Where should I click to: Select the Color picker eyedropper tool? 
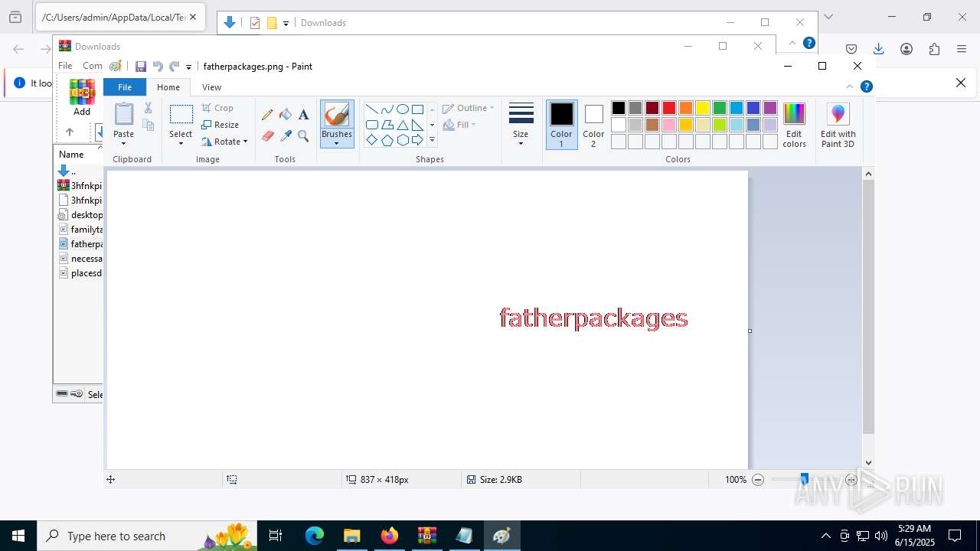286,136
